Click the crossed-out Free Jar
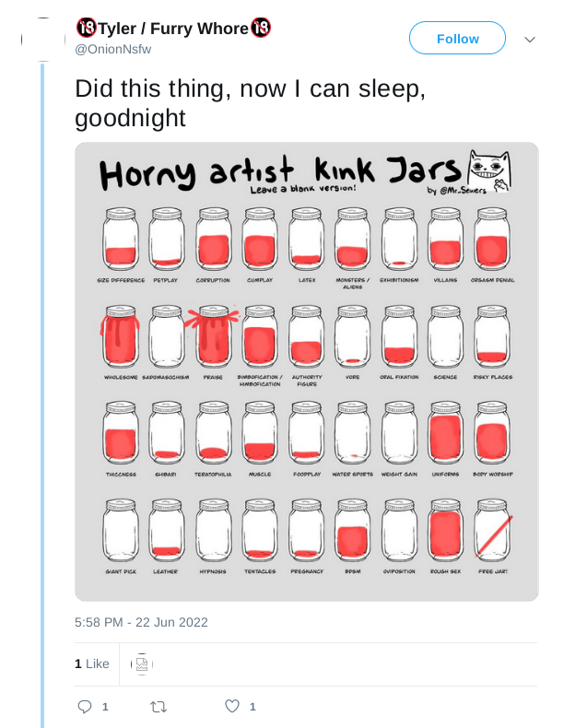The image size is (564, 728). pyautogui.click(x=493, y=531)
